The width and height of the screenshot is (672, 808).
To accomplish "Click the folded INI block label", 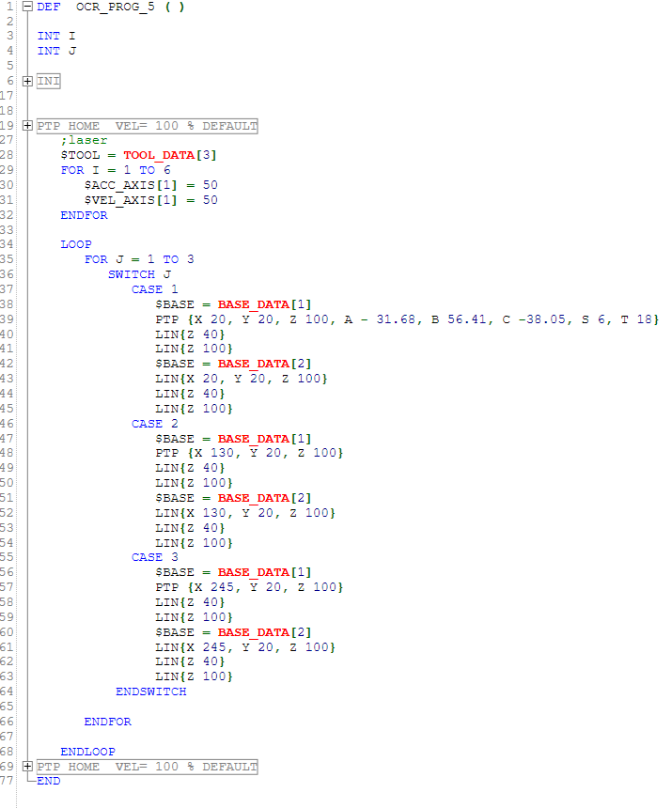I will [x=49, y=81].
